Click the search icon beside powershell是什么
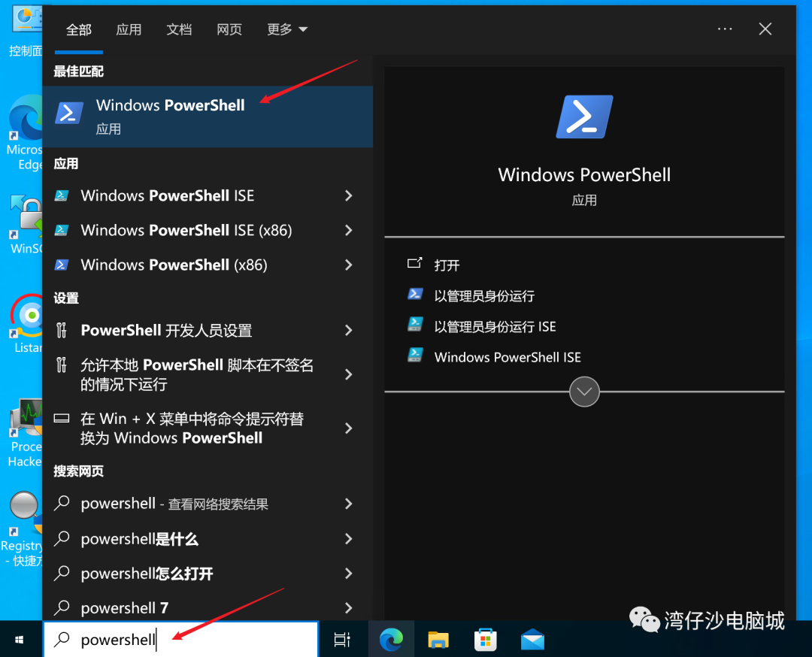The image size is (812, 657). point(62,538)
